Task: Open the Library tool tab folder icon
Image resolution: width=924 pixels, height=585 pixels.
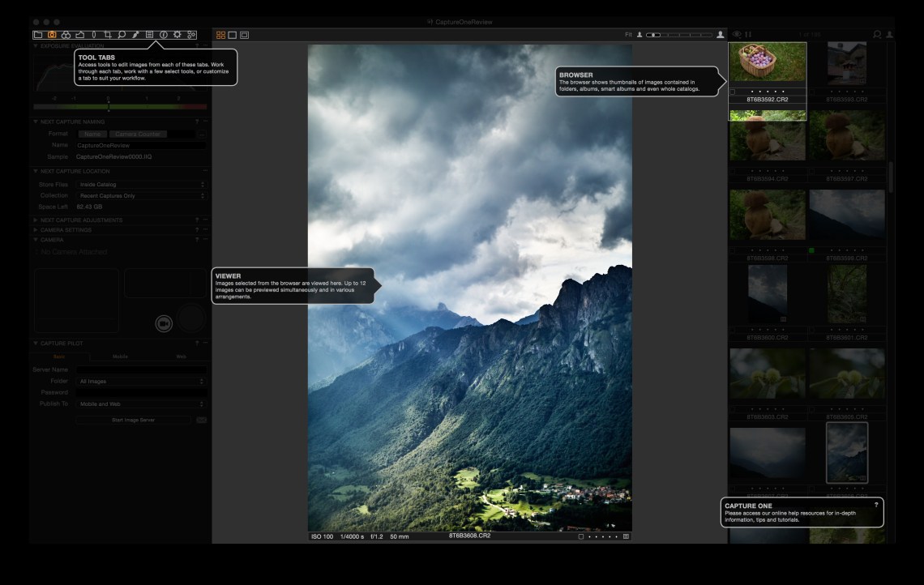Action: [38, 35]
